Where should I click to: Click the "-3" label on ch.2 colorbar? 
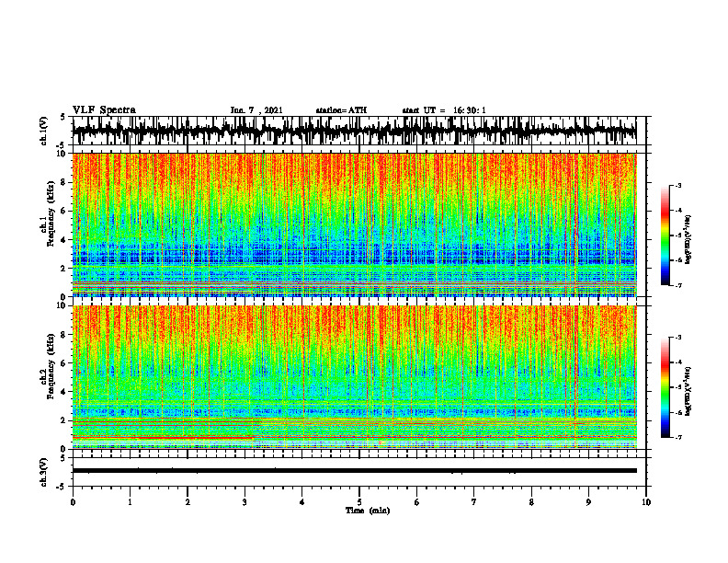tap(678, 338)
